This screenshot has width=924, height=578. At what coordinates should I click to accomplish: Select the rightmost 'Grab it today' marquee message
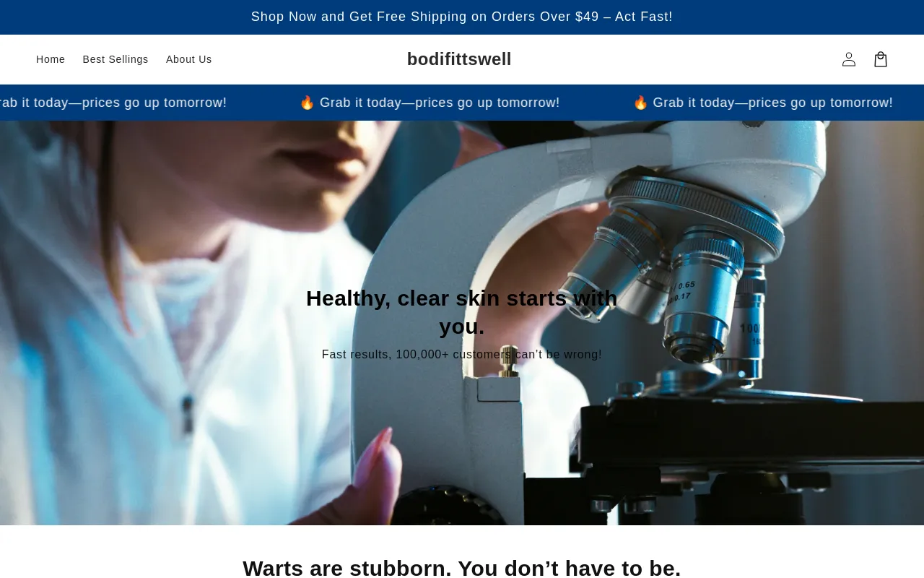[772, 103]
